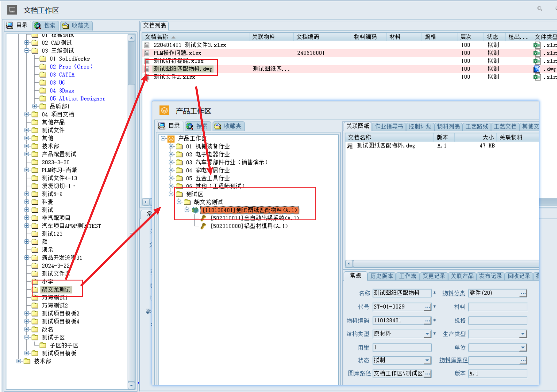Collapse the 测试区 node in product tree
Viewport: 557px width, 392px height.
click(171, 194)
